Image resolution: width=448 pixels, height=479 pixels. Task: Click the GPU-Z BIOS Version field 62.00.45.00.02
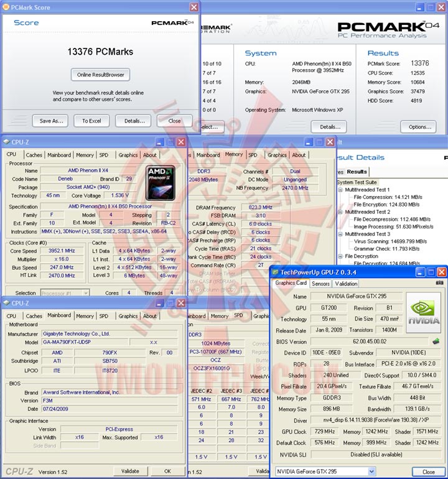point(370,342)
